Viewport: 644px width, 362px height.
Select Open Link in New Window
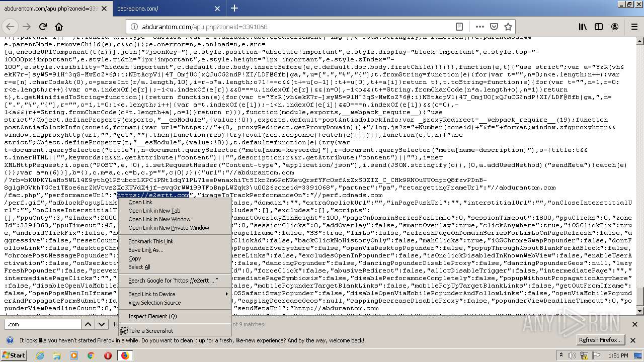pos(175,219)
